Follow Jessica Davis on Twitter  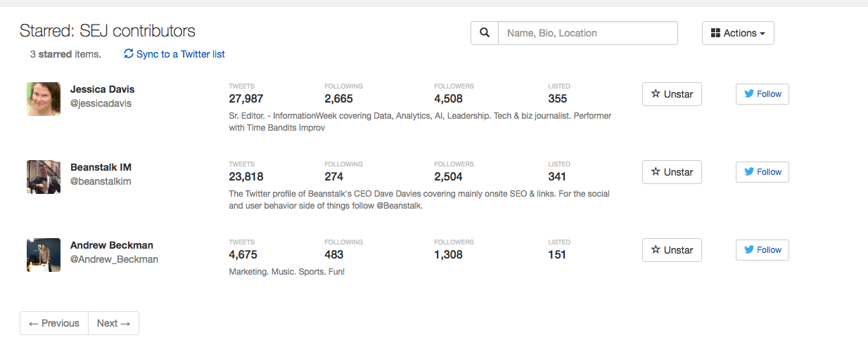point(762,94)
